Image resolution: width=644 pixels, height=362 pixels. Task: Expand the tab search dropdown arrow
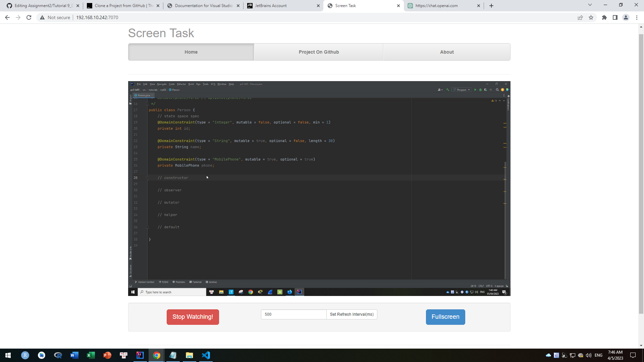590,5
